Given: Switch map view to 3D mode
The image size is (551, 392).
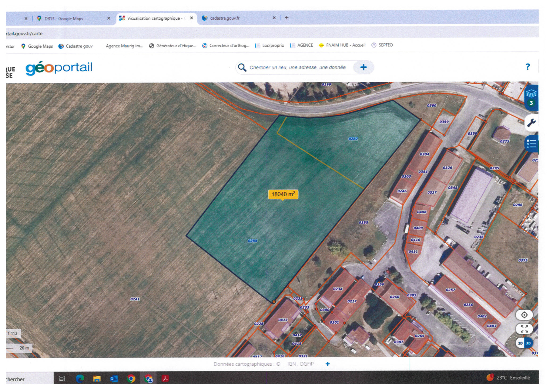Looking at the screenshot, I should pos(528,343).
